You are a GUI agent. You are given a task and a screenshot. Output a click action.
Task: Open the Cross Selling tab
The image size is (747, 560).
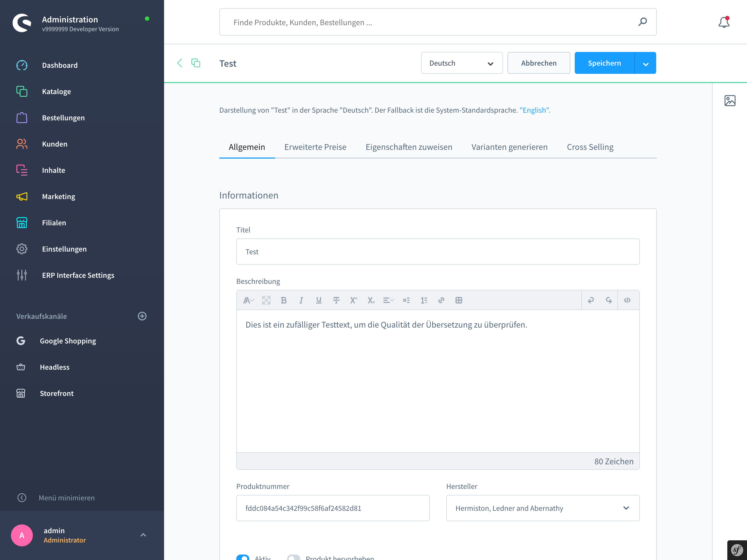(590, 147)
